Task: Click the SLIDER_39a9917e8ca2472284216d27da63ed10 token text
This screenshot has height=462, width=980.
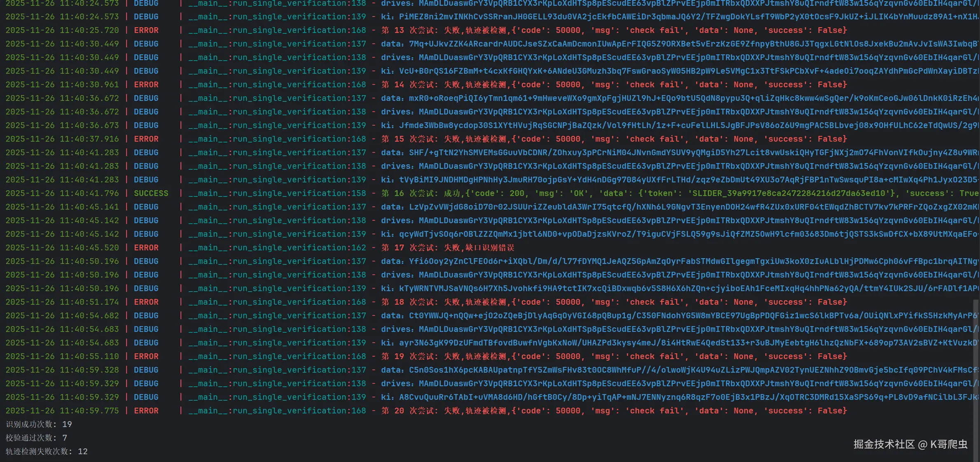Action: click(x=788, y=193)
